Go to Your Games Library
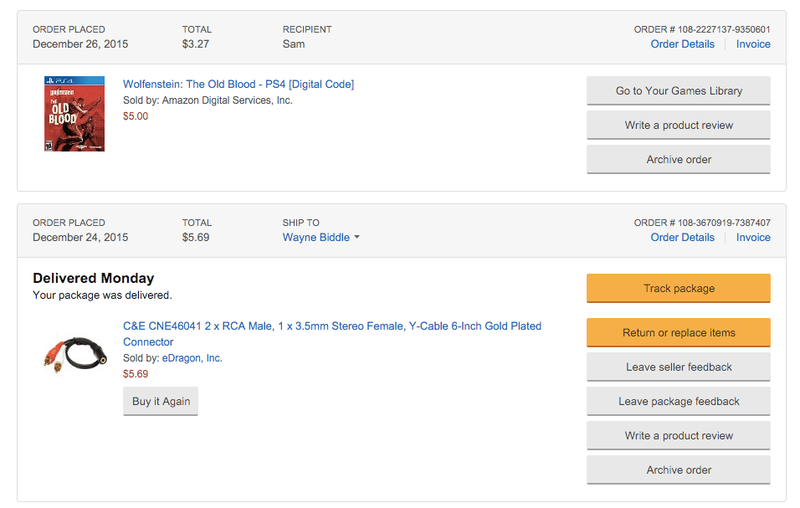 click(x=679, y=91)
